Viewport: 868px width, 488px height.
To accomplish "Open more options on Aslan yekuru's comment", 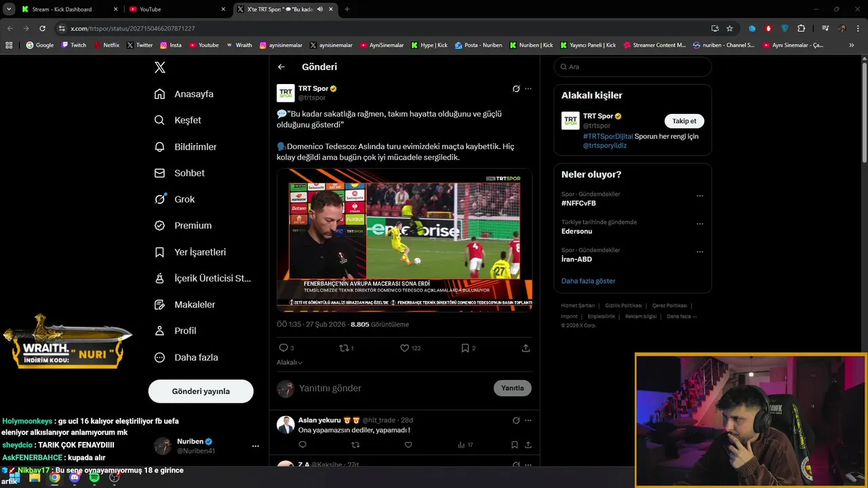I will (528, 420).
